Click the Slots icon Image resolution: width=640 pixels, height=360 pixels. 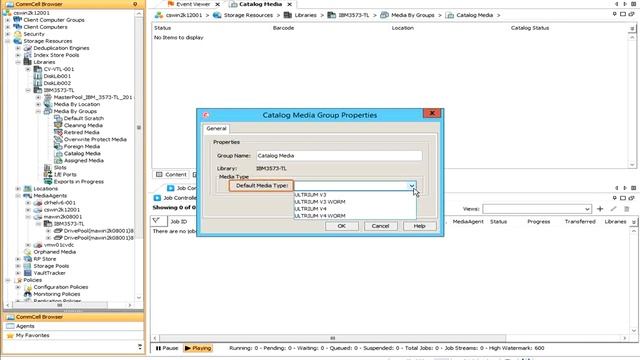point(48,167)
